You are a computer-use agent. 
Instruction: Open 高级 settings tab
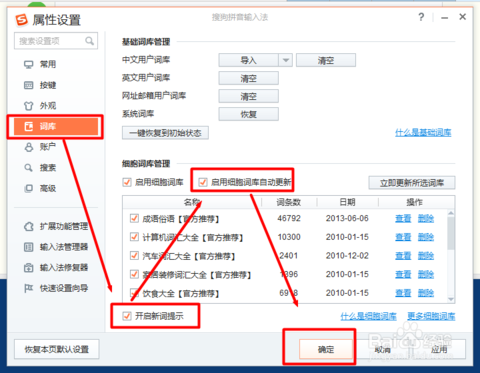coord(56,188)
